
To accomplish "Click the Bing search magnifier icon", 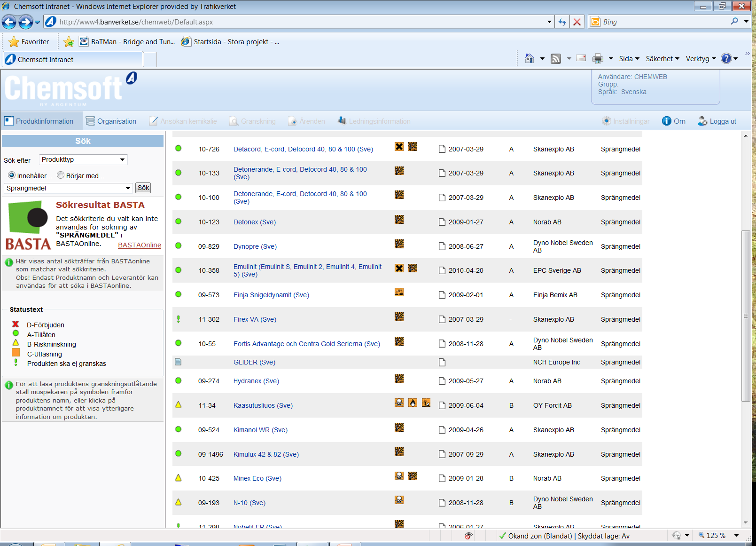I will [x=734, y=21].
